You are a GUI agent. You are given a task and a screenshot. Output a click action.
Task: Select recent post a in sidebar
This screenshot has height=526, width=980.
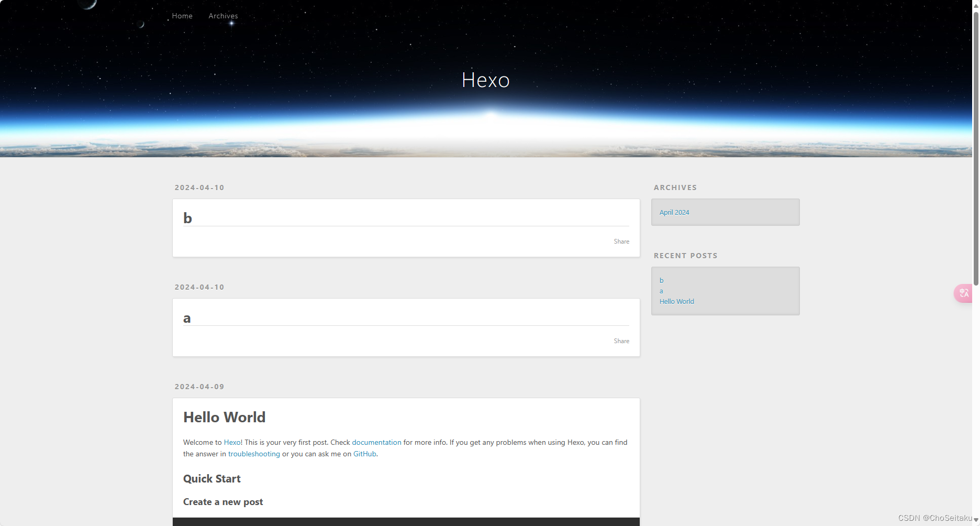point(661,291)
